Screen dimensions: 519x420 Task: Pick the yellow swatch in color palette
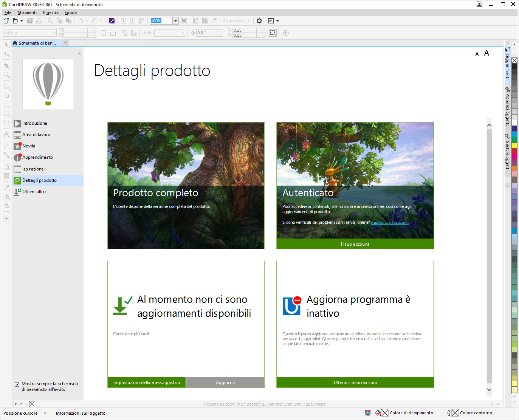tap(514, 146)
